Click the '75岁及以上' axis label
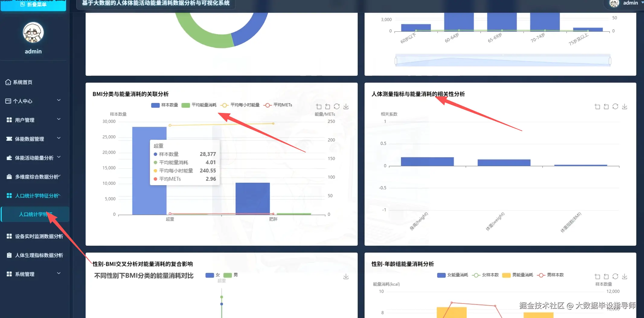644x318 pixels. tap(578, 39)
